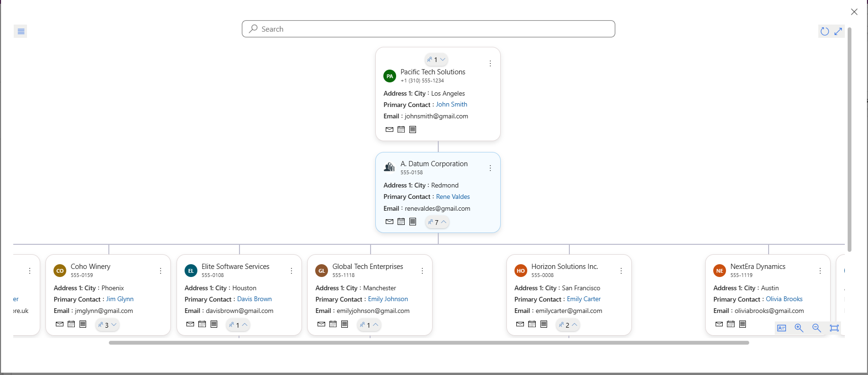Screen dimensions: 868x375
Task: Click calendar icon on Global Tech Enterprises
Action: pyautogui.click(x=333, y=324)
